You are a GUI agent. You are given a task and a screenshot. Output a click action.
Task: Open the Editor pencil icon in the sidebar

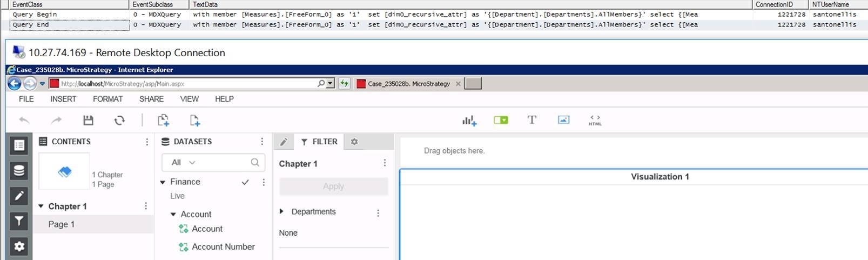(19, 196)
